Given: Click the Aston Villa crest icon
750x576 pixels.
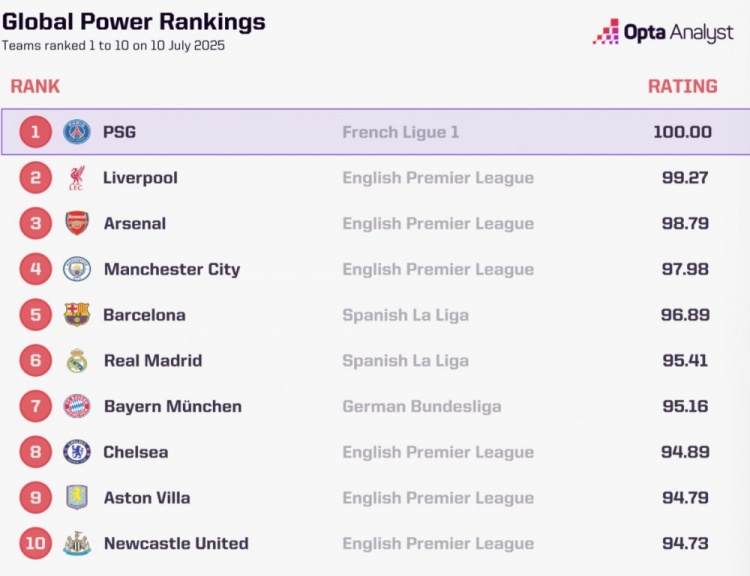Looking at the screenshot, I should (77, 498).
